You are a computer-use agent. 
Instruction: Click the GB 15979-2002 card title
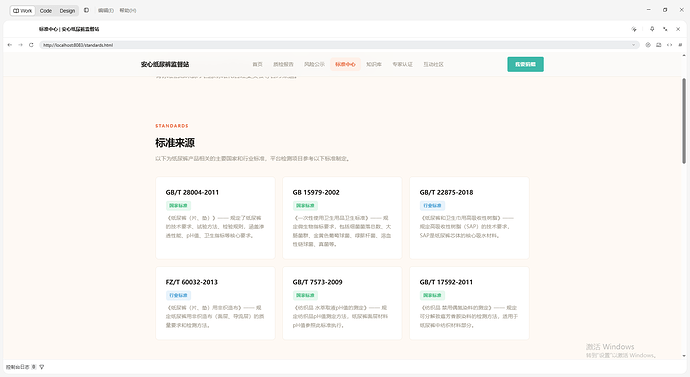pyautogui.click(x=316, y=192)
